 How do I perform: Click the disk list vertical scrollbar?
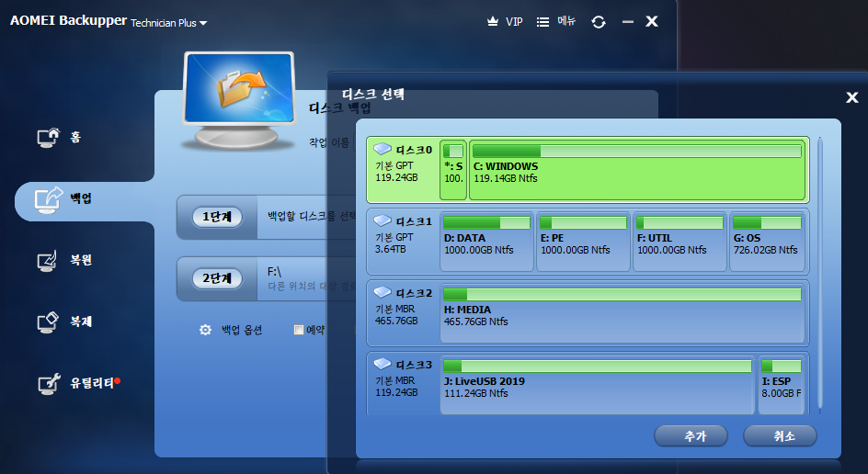820,275
